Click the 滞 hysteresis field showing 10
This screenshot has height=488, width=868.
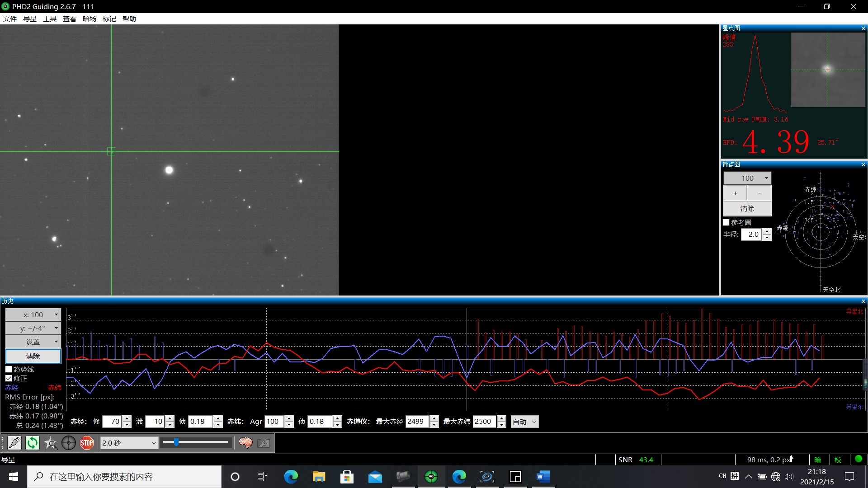pos(156,422)
